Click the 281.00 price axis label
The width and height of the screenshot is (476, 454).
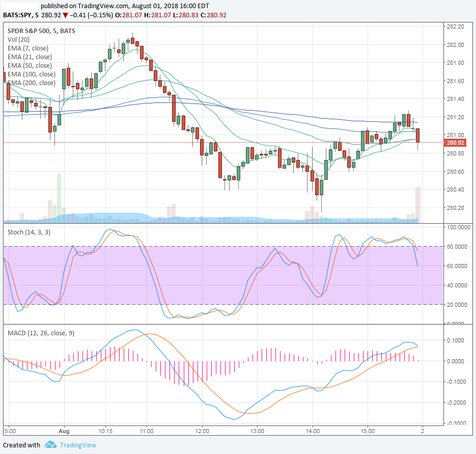point(455,135)
